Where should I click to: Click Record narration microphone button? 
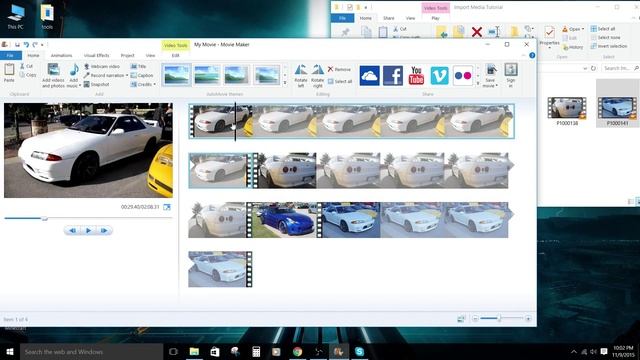pos(104,75)
